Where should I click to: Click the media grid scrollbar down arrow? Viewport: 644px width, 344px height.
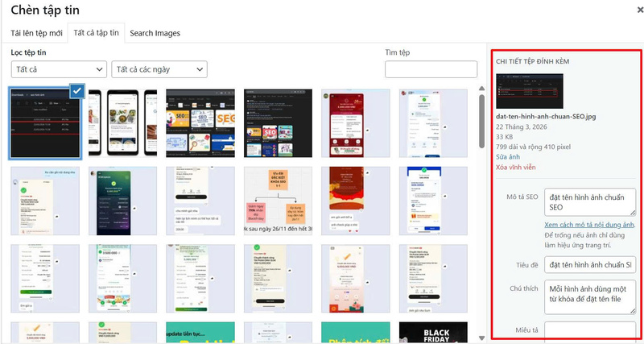pyautogui.click(x=481, y=338)
